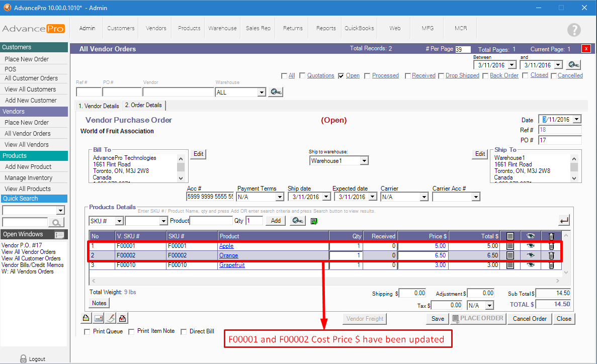Tick the Direct Bill checkbox
Image resolution: width=597 pixels, height=364 pixels.
coord(184,332)
